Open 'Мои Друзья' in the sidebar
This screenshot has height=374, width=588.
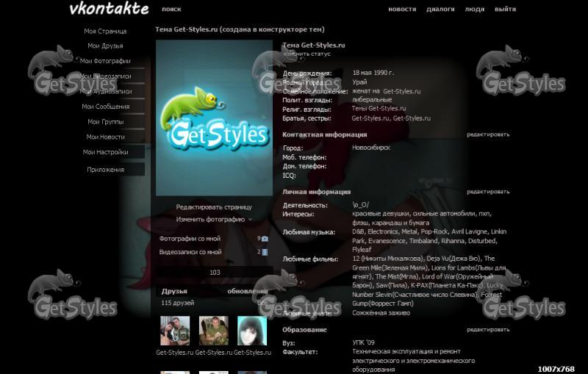click(x=105, y=46)
